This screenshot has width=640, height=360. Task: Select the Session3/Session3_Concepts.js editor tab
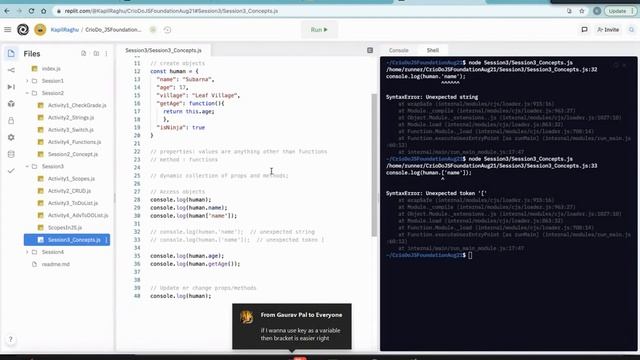(163, 50)
